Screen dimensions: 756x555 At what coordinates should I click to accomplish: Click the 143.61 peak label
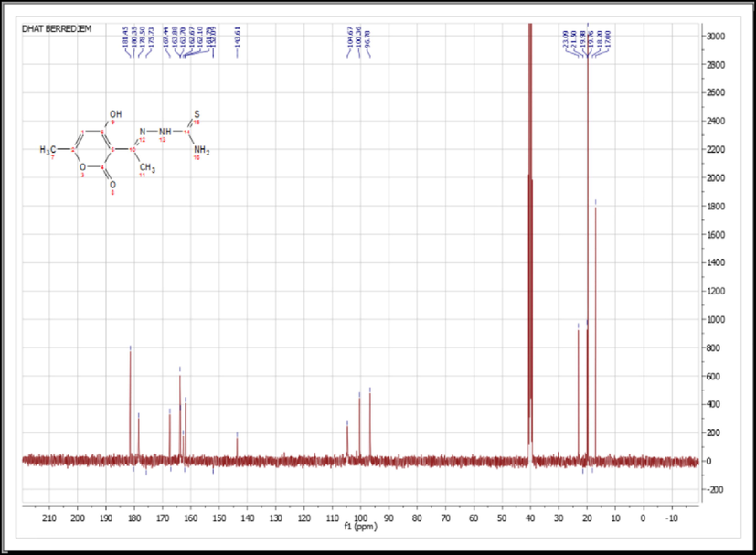[x=237, y=37]
